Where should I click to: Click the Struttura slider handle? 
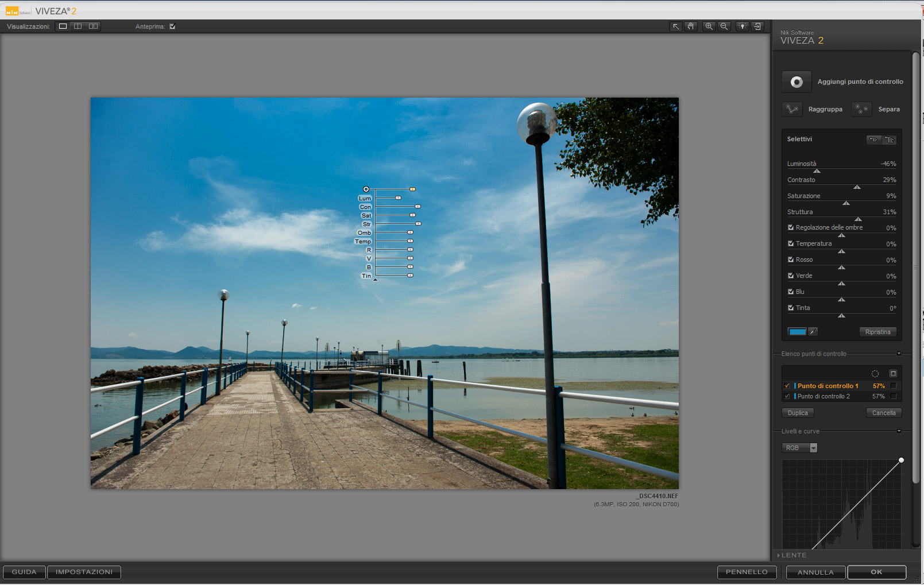[858, 219]
